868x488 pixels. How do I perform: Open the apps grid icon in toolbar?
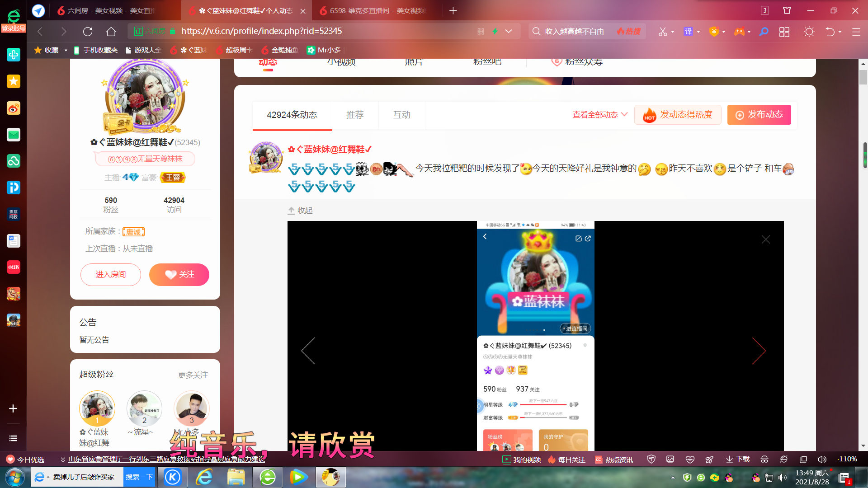[x=784, y=32]
